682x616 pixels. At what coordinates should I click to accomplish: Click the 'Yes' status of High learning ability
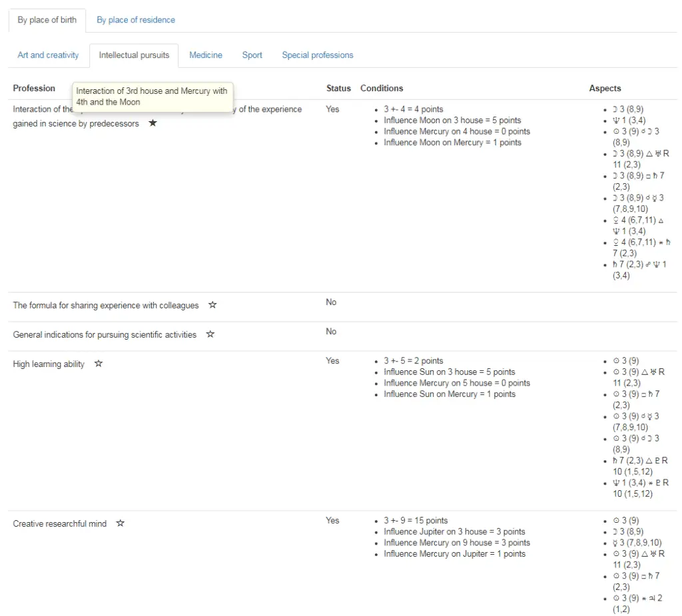click(x=332, y=361)
